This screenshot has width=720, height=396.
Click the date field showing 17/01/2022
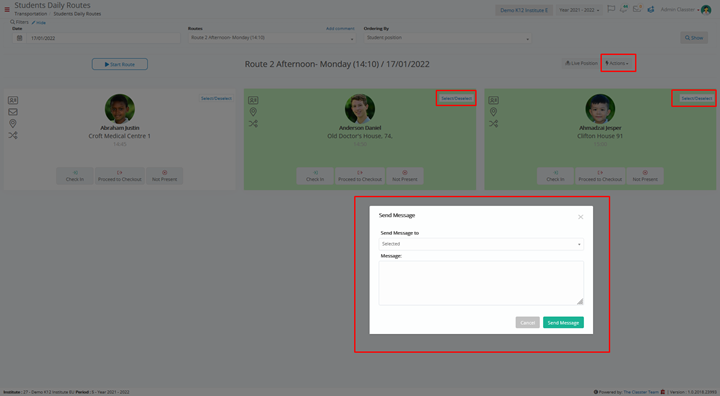click(x=103, y=38)
